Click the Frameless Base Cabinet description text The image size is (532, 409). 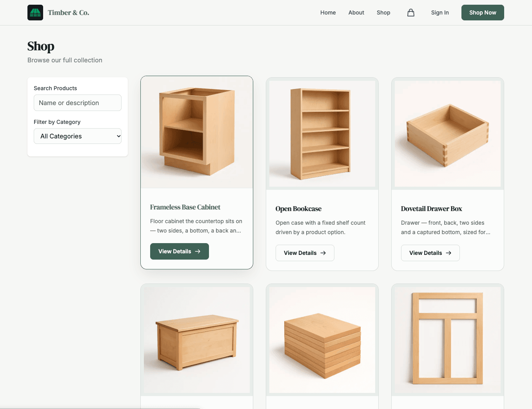click(196, 226)
